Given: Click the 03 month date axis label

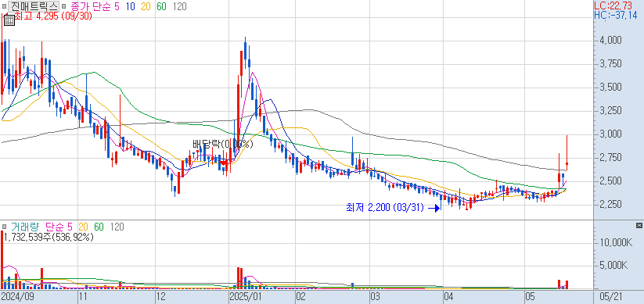Looking at the screenshot, I should (375, 296).
